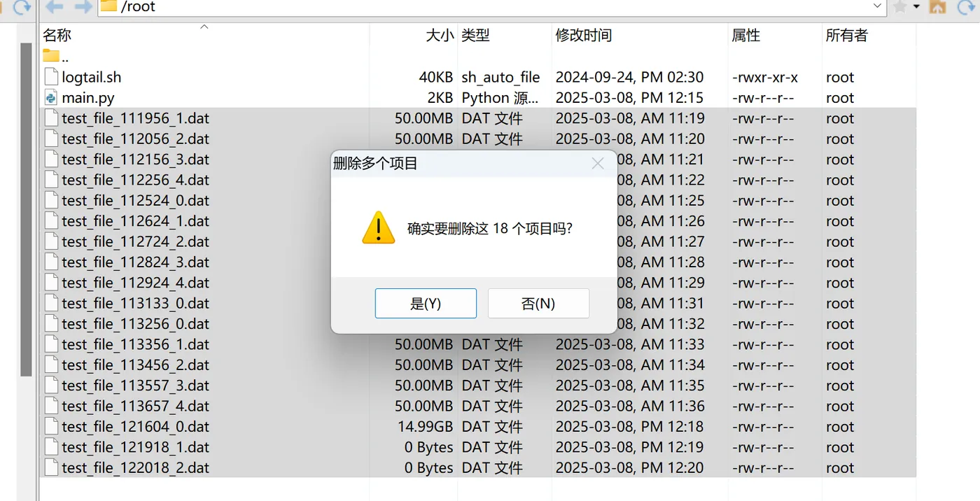The image size is (980, 501).
Task: Refresh the left panel listing
Action: tap(22, 7)
